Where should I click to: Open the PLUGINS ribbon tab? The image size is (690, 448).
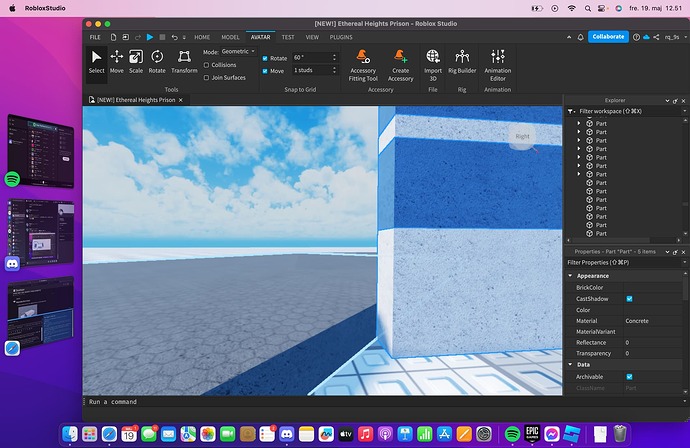click(340, 36)
